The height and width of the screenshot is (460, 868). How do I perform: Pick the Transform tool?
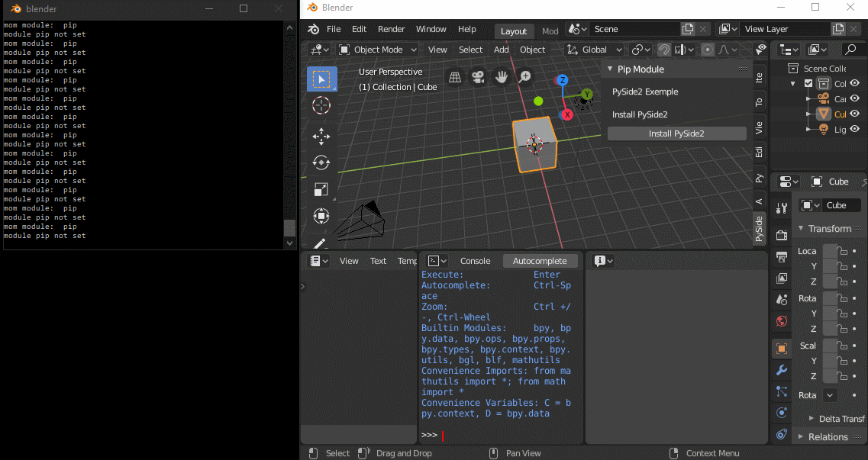(x=321, y=216)
